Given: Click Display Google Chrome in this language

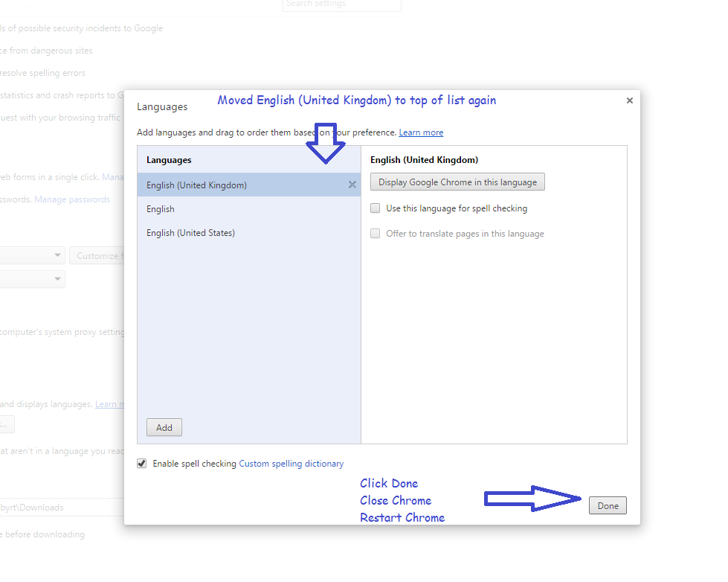Looking at the screenshot, I should 457,182.
